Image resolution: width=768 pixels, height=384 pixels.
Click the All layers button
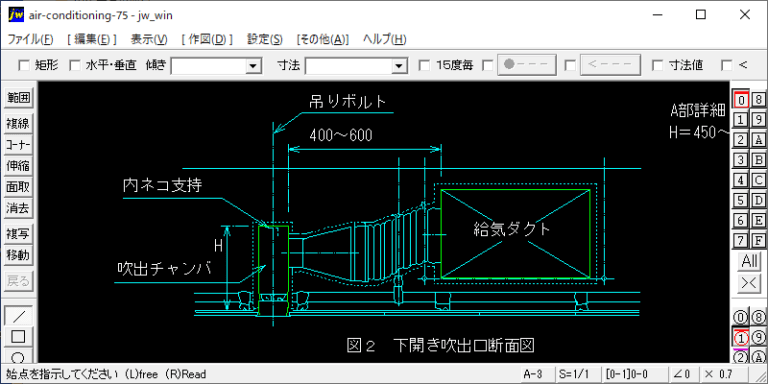click(x=749, y=262)
